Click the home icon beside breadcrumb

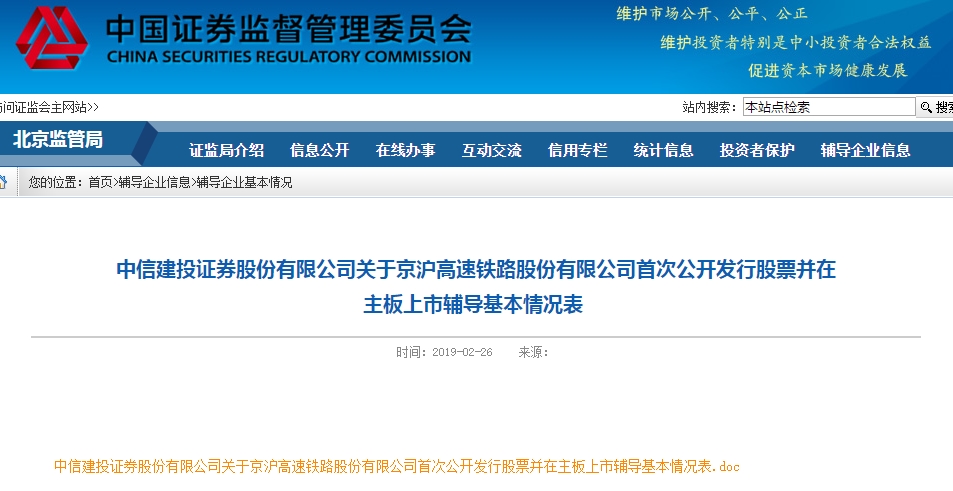pos(2,182)
